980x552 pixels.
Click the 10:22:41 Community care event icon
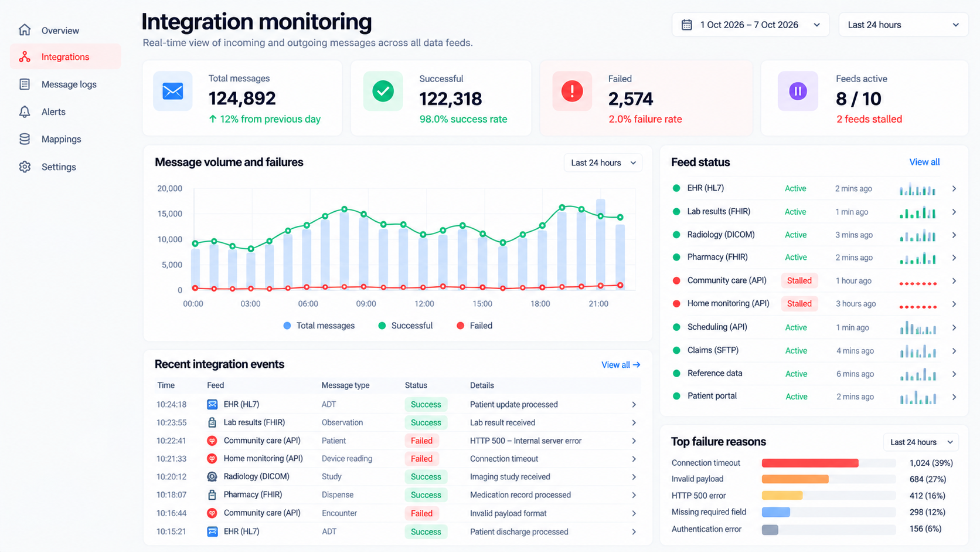point(212,441)
